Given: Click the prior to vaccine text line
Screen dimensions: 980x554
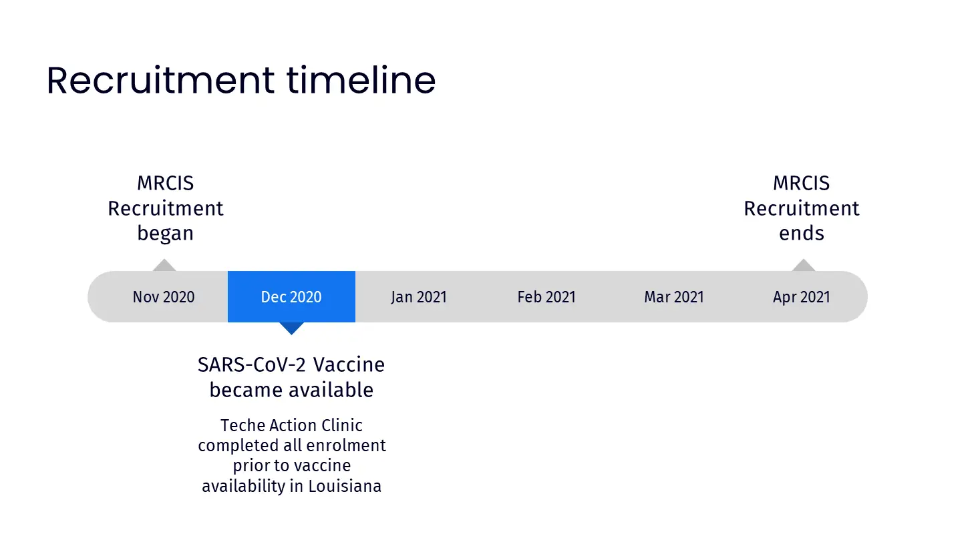Looking at the screenshot, I should (291, 466).
